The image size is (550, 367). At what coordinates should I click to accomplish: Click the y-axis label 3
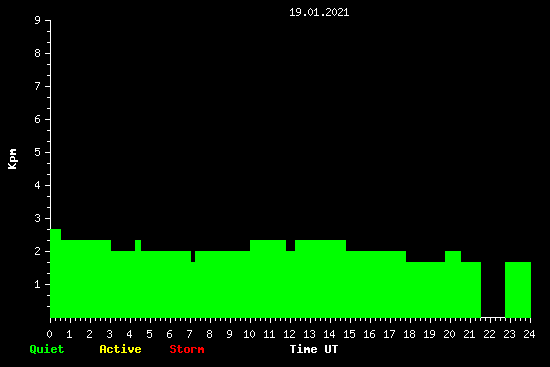pyautogui.click(x=38, y=218)
